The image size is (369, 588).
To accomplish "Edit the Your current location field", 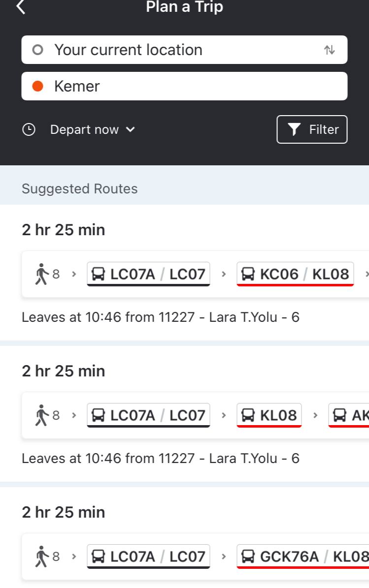I will click(x=184, y=50).
